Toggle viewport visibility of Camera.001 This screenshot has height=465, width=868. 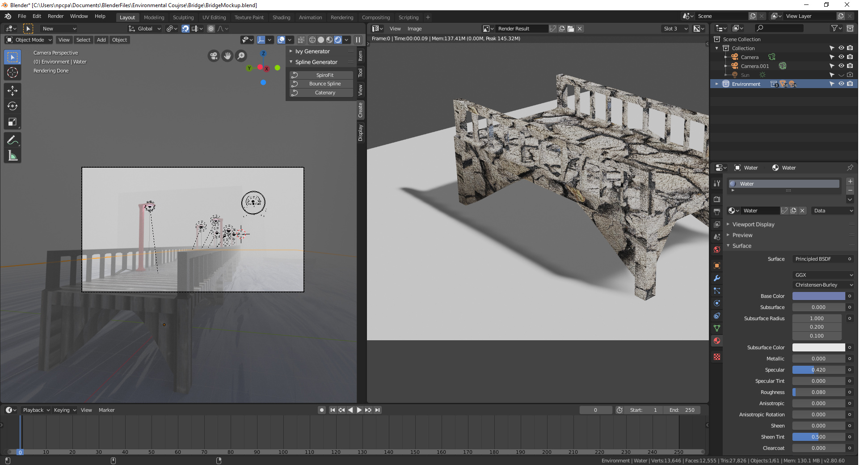tap(841, 66)
